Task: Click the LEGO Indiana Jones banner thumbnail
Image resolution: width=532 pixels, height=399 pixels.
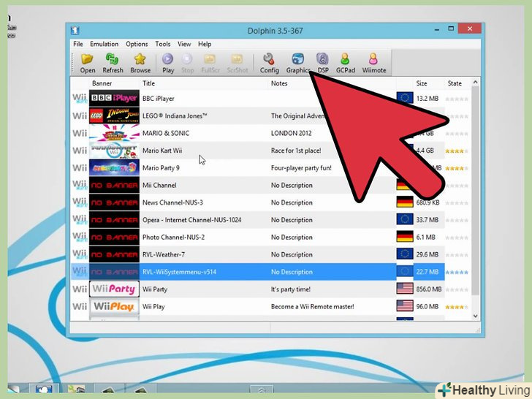Action: coord(113,115)
